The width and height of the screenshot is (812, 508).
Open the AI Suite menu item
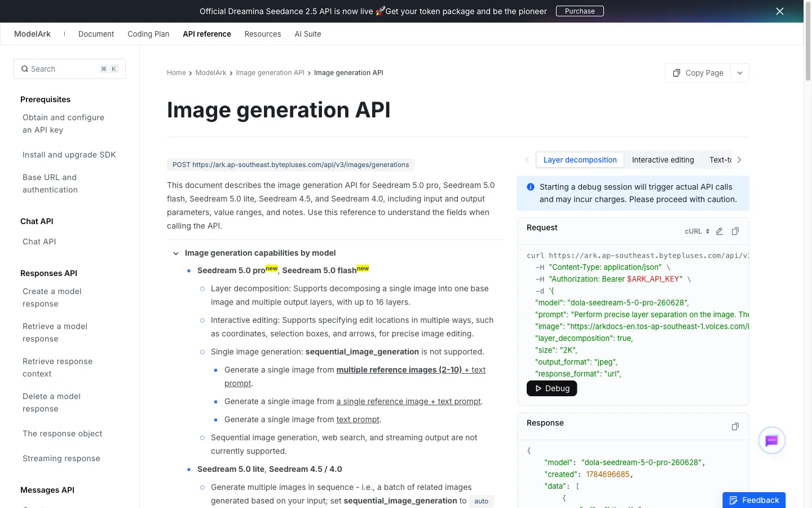pyautogui.click(x=308, y=34)
